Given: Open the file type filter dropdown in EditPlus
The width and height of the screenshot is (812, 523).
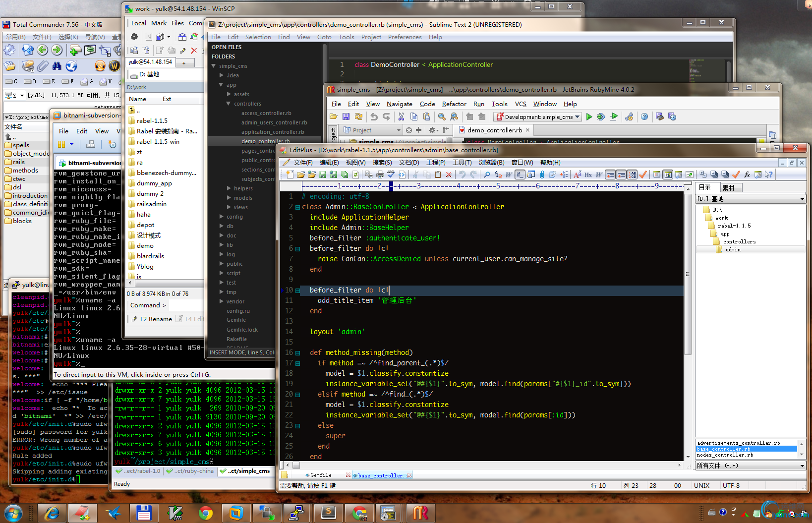Looking at the screenshot, I should tap(802, 465).
